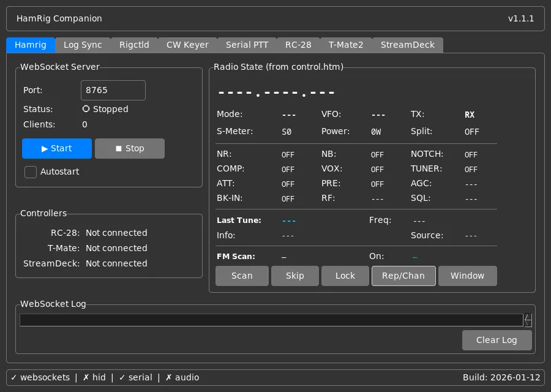
Task: Click the Clients count value 0
Action: point(84,124)
